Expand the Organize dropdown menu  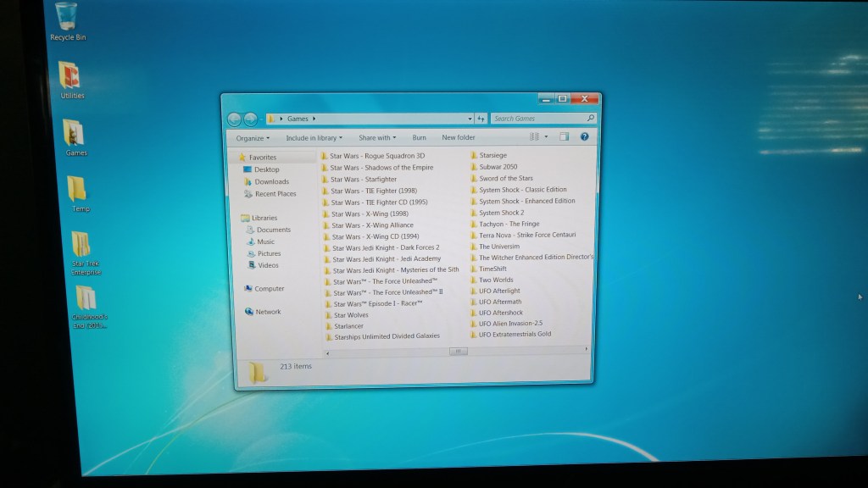pos(253,138)
